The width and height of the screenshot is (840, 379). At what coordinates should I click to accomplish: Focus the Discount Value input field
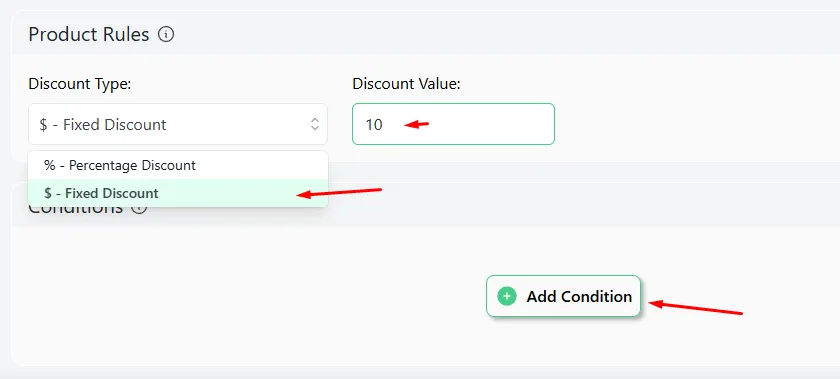coord(453,124)
